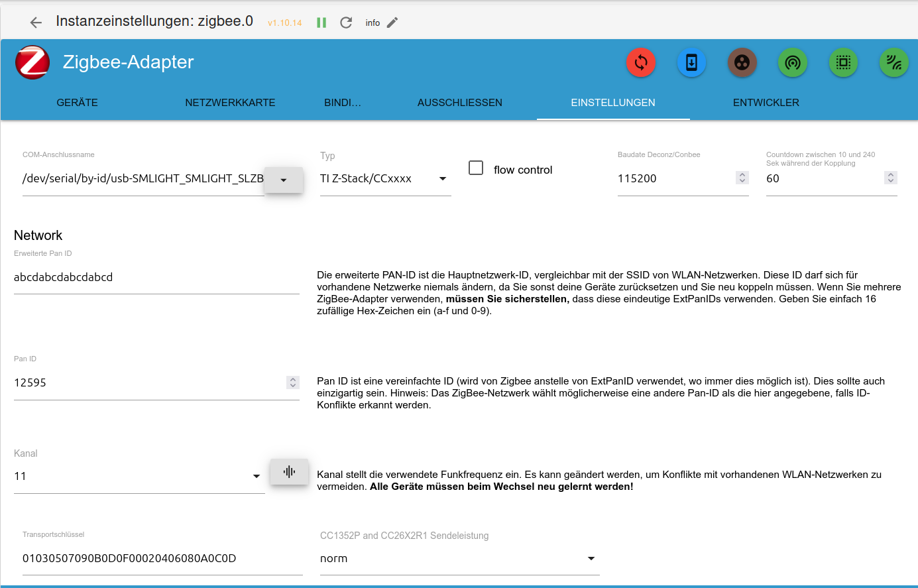The height and width of the screenshot is (588, 918).
Task: Adjust the Pan ID spinner arrows
Action: pyautogui.click(x=293, y=382)
